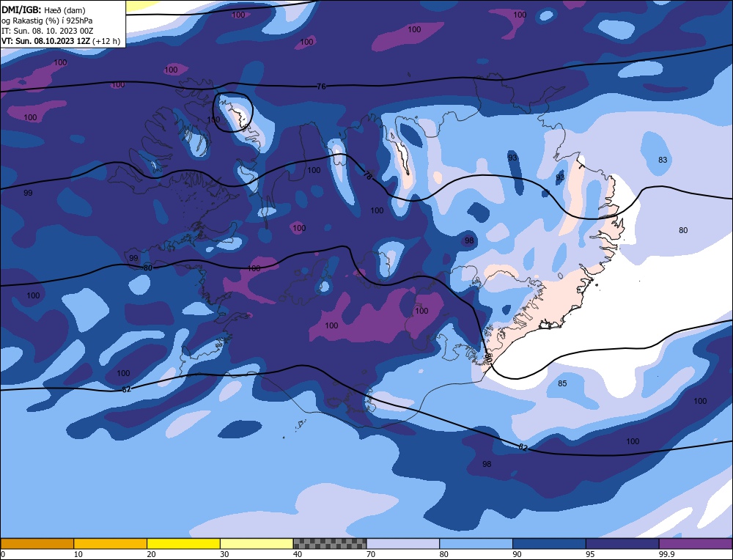Image resolution: width=733 pixels, height=560 pixels.
Task: Click the contour label 76
Action: click(321, 86)
